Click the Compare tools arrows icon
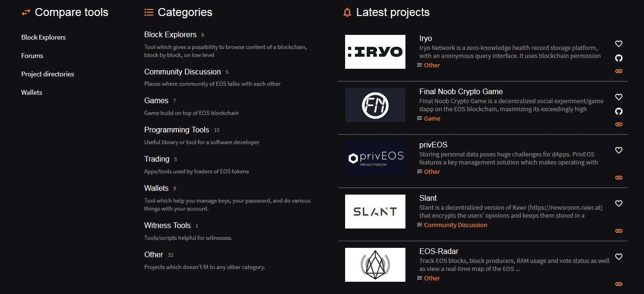 [x=26, y=13]
